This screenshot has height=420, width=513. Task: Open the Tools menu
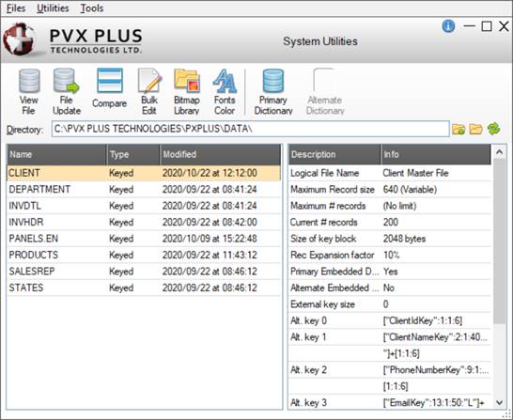click(92, 8)
